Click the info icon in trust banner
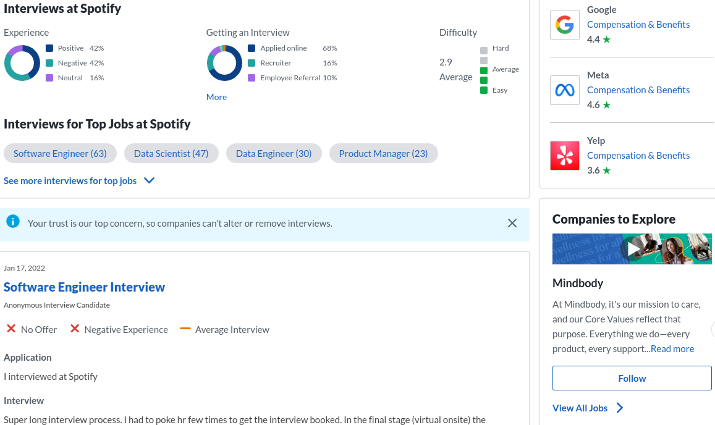 point(13,222)
